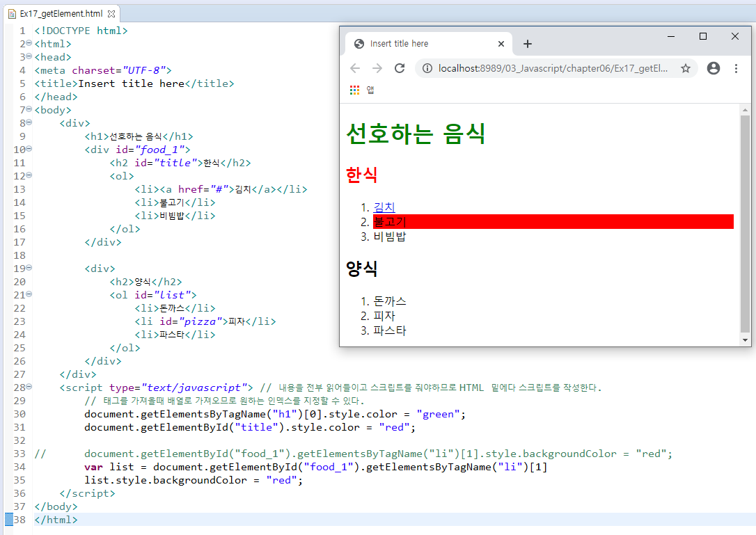
Task: Select the 'Insert title here' browser tab
Action: 428,44
